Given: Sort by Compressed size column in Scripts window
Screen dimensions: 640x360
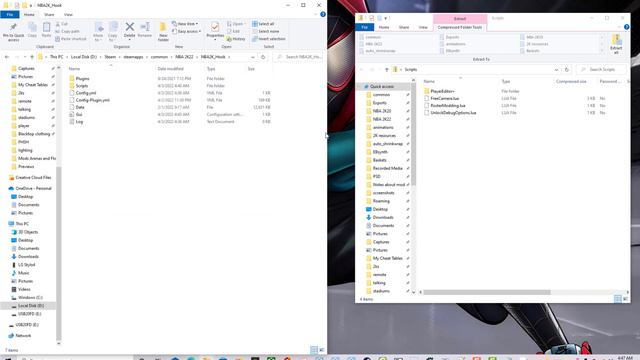Looking at the screenshot, I should coord(571,82).
